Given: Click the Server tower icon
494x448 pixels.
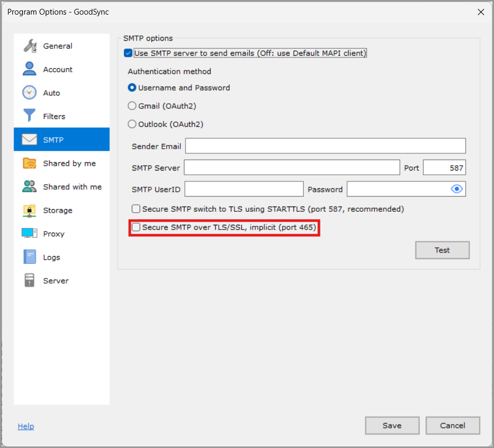Looking at the screenshot, I should click(30, 280).
